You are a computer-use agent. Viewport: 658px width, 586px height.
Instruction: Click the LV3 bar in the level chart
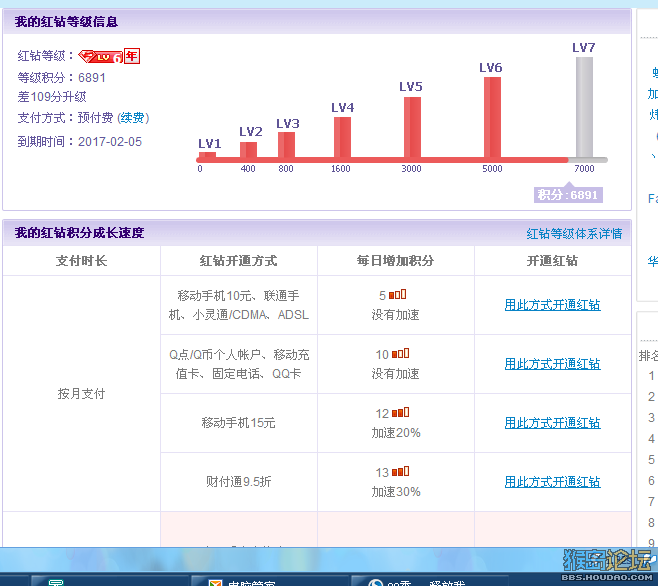coord(286,145)
